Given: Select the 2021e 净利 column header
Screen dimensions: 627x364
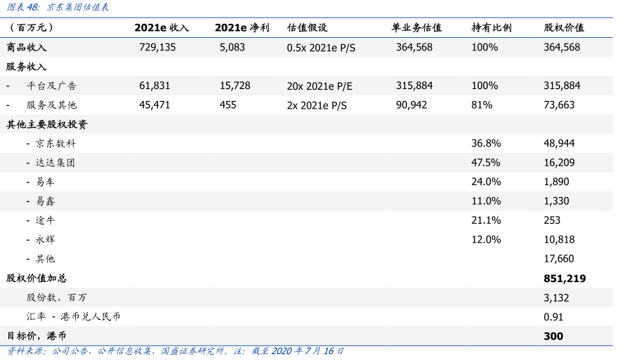Looking at the screenshot, I should tap(242, 27).
